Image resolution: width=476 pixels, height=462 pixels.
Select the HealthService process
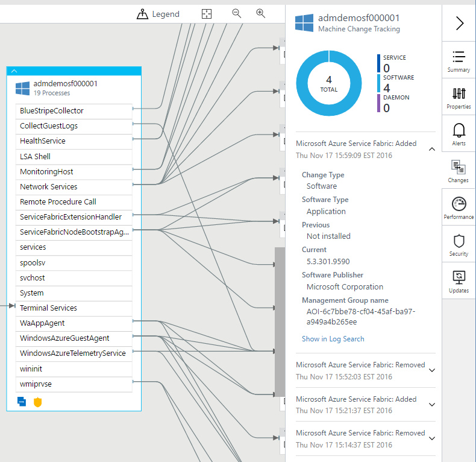(74, 141)
